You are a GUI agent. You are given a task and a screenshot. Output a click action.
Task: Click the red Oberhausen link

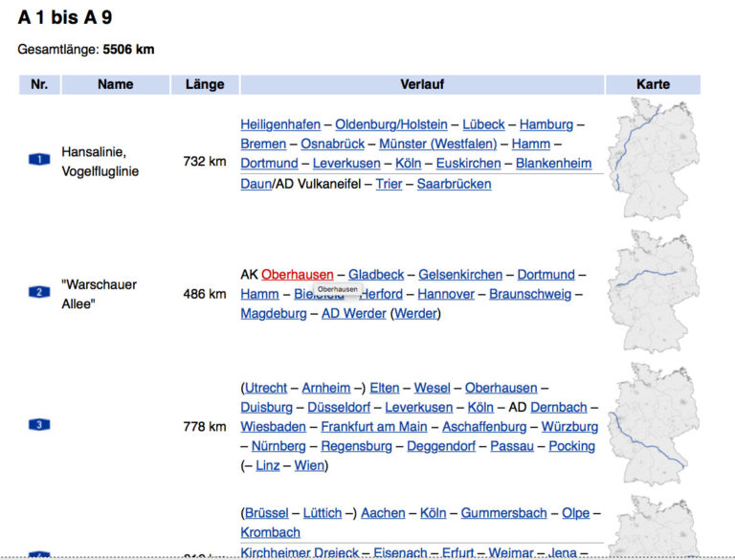[297, 275]
